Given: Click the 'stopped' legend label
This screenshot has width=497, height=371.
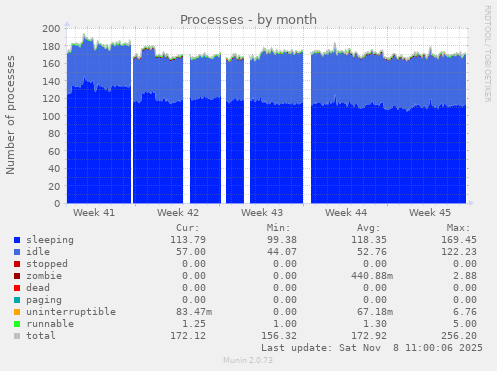Looking at the screenshot, I should pos(47,264).
